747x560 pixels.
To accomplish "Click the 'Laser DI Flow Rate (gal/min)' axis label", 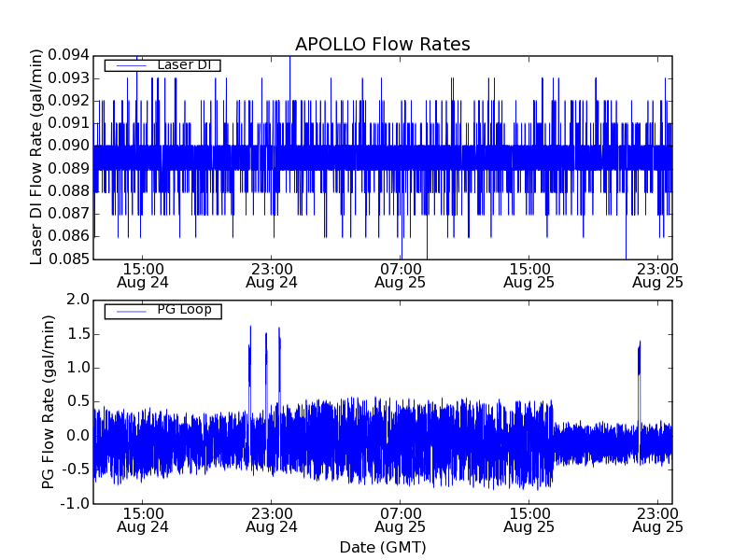I will coord(36,157).
